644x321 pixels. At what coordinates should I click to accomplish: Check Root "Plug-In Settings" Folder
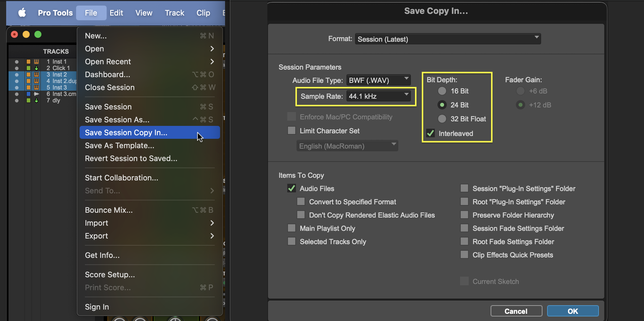tap(464, 202)
